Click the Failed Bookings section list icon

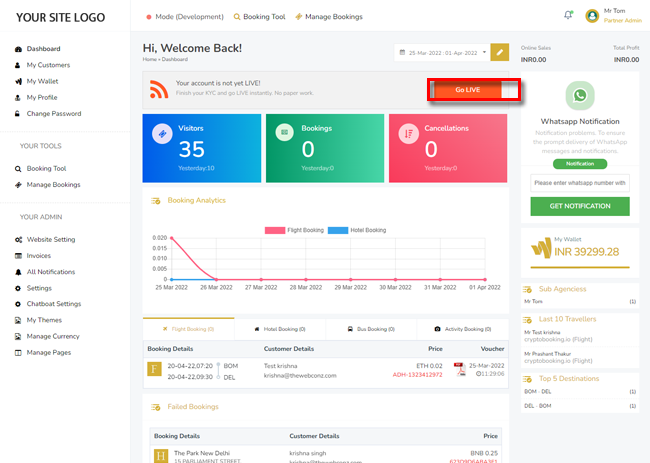pyautogui.click(x=156, y=407)
